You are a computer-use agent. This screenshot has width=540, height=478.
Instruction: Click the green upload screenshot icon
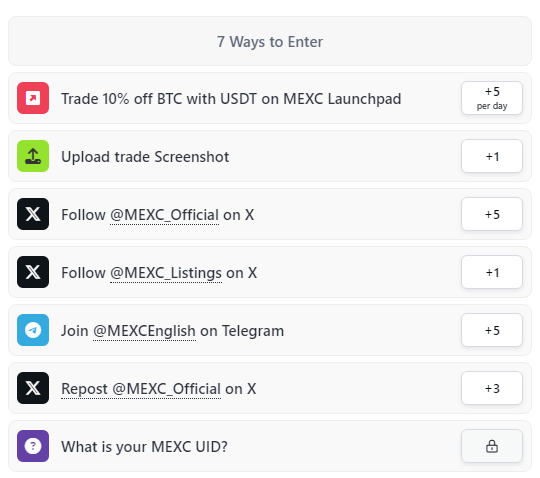click(x=33, y=156)
